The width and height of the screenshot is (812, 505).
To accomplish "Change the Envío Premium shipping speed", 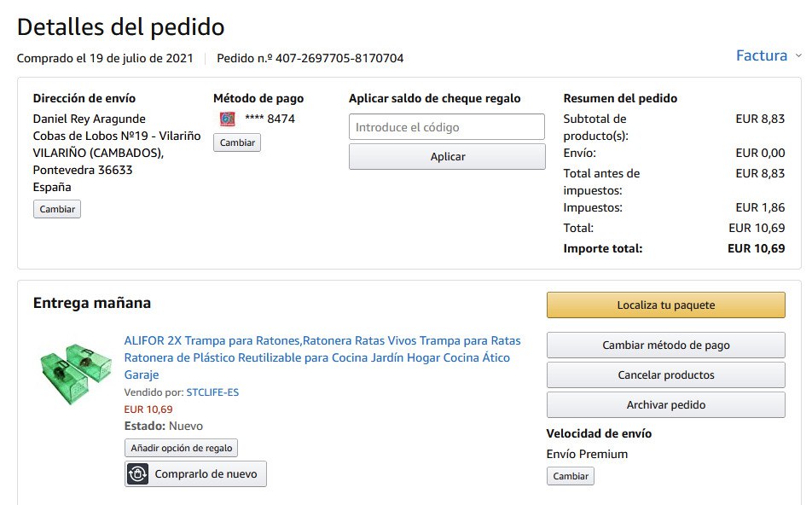I will pos(570,476).
